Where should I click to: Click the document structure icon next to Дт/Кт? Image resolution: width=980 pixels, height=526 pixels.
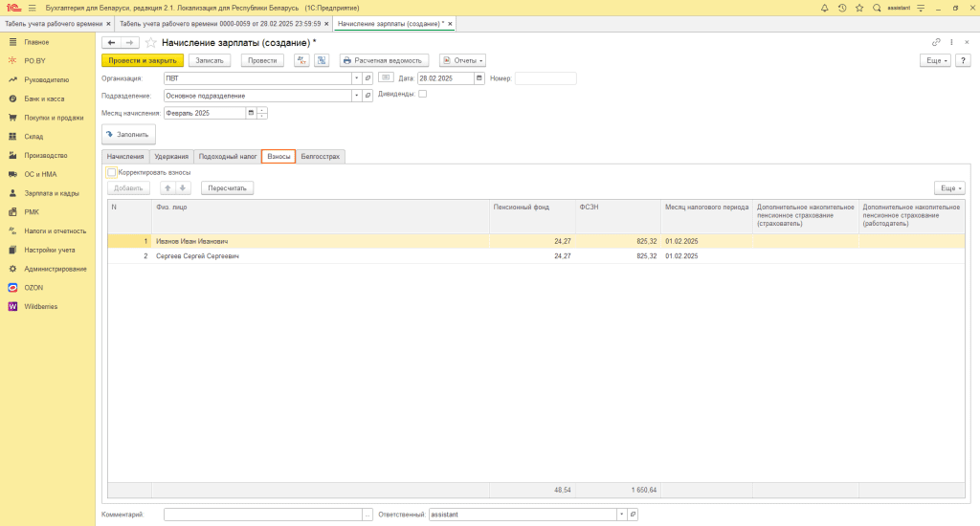(x=322, y=60)
